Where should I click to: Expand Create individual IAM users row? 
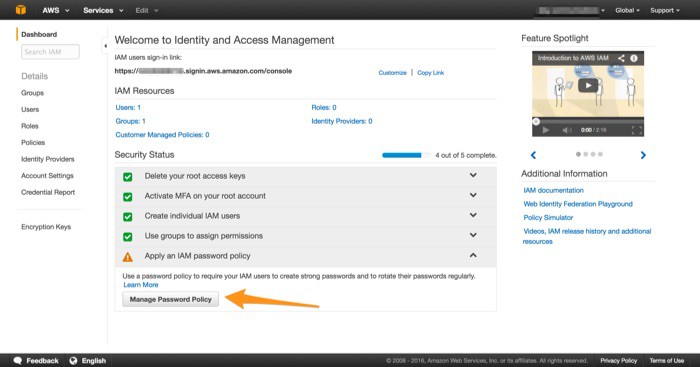click(473, 215)
